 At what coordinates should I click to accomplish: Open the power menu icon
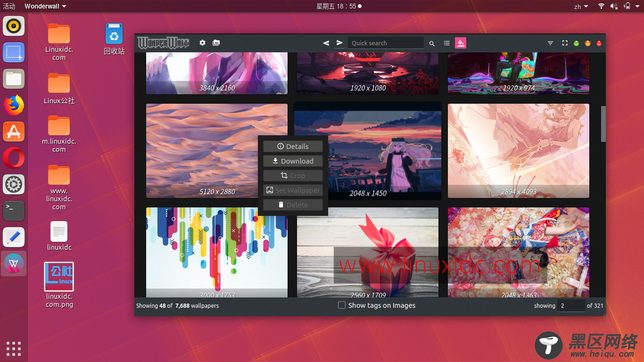pos(627,6)
